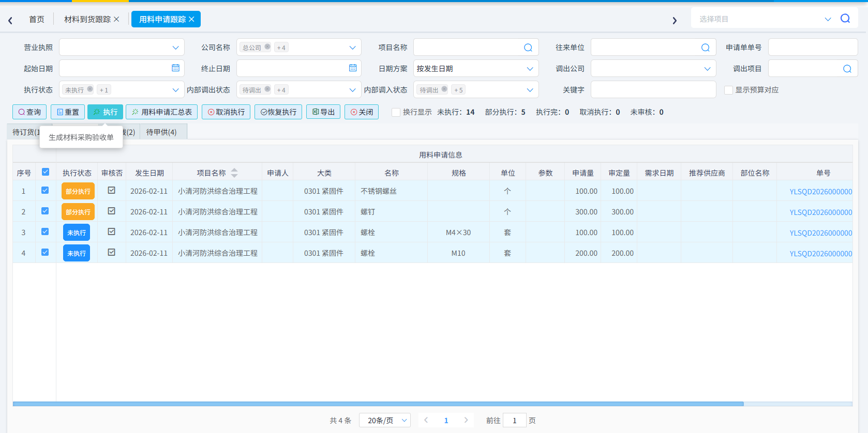The width and height of the screenshot is (868, 433).
Task: Enable the 换行显示 checkbox
Action: [x=396, y=112]
